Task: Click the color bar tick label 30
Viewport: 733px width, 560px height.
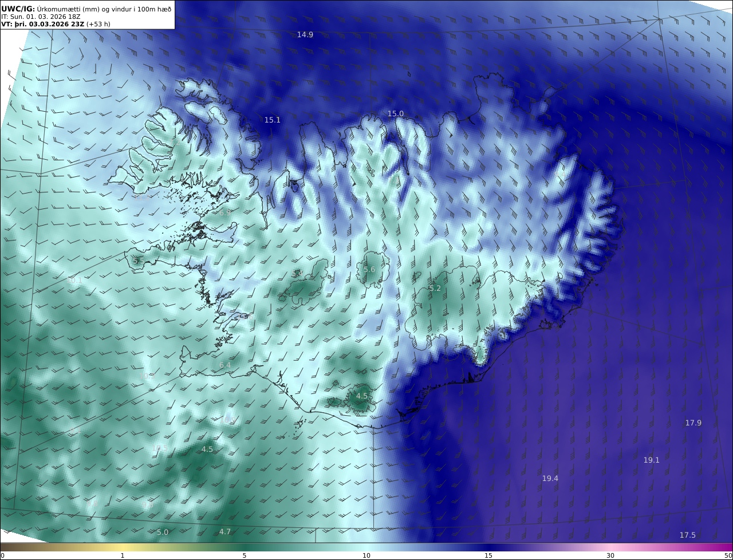Action: [x=610, y=556]
